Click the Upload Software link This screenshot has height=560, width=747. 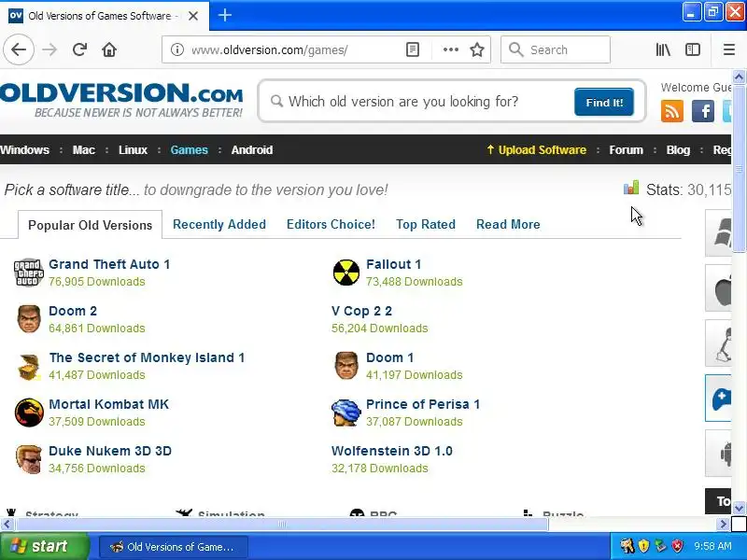click(x=536, y=150)
